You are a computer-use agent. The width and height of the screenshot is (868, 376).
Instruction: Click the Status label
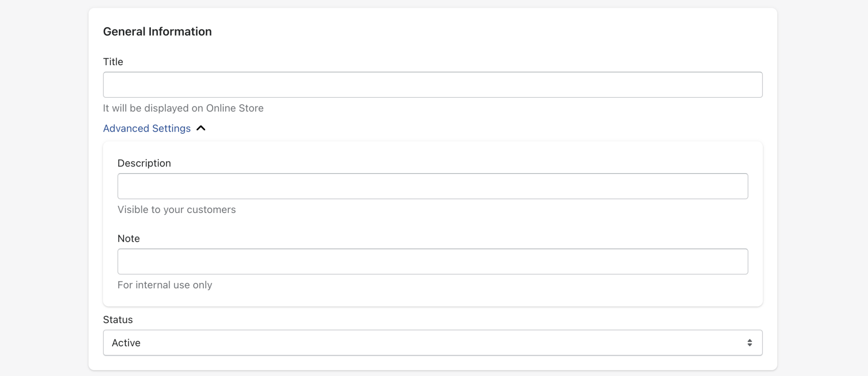click(x=118, y=319)
